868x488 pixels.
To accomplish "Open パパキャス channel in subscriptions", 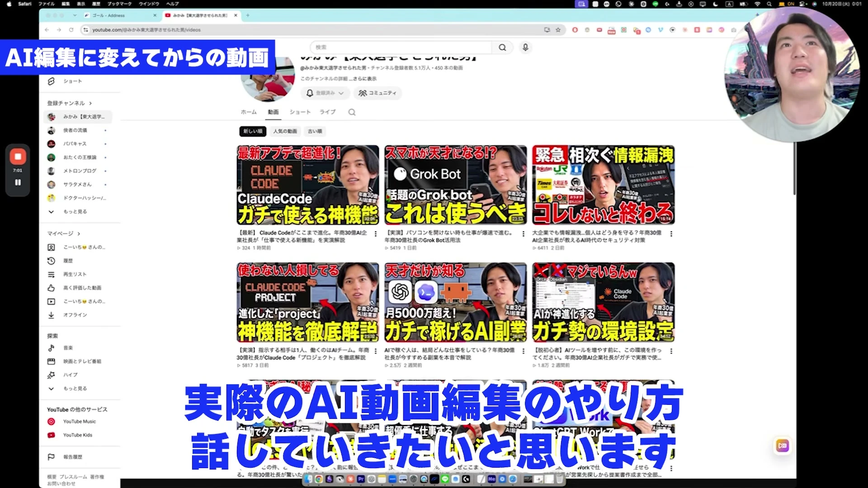I will tap(78, 144).
